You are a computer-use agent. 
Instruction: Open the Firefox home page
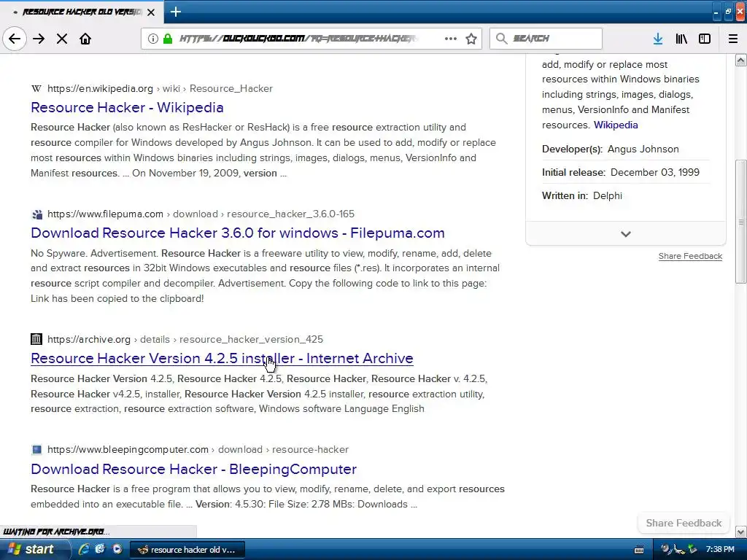coord(85,39)
